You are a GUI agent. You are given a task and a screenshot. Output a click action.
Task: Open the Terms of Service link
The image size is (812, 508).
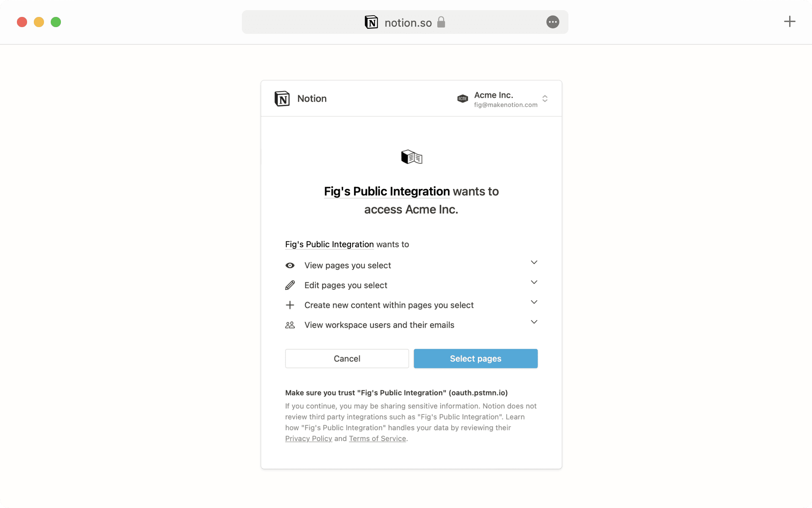point(377,439)
